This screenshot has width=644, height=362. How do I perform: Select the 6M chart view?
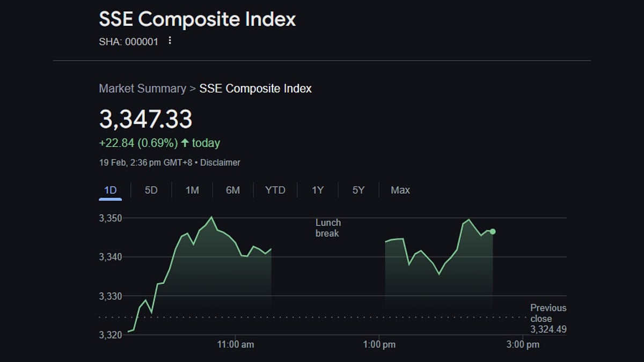[x=232, y=190]
